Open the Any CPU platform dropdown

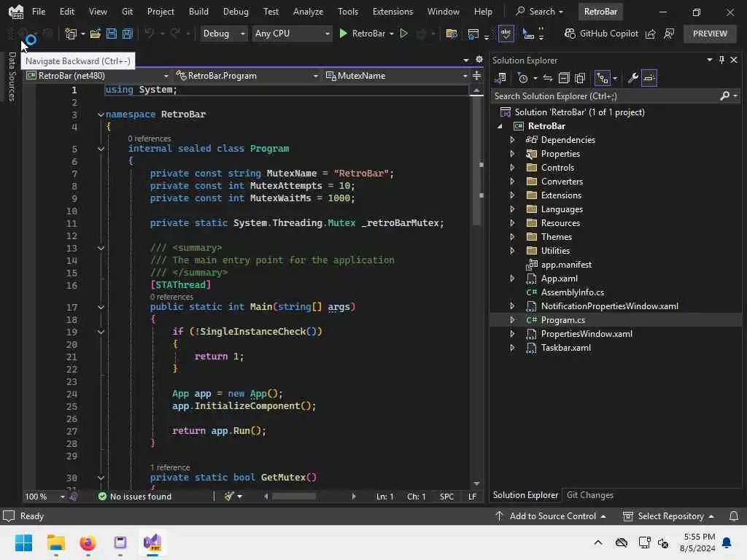(x=291, y=34)
